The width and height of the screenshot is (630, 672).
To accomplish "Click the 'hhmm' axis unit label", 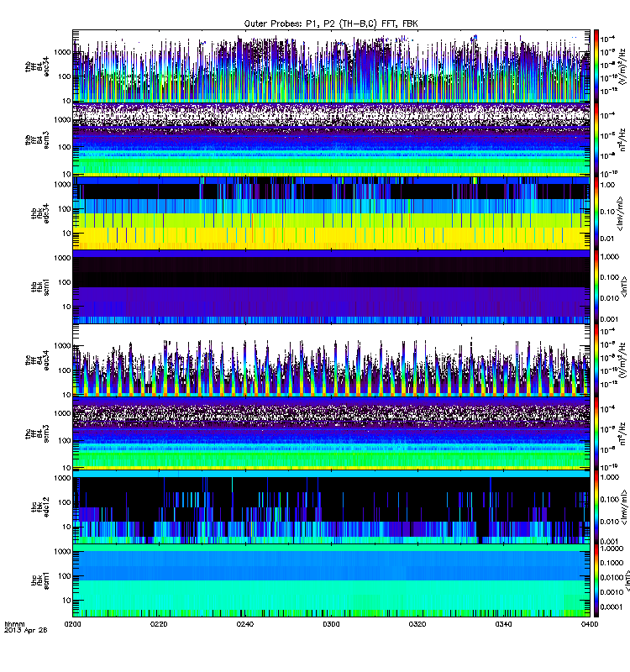I will (14, 624).
